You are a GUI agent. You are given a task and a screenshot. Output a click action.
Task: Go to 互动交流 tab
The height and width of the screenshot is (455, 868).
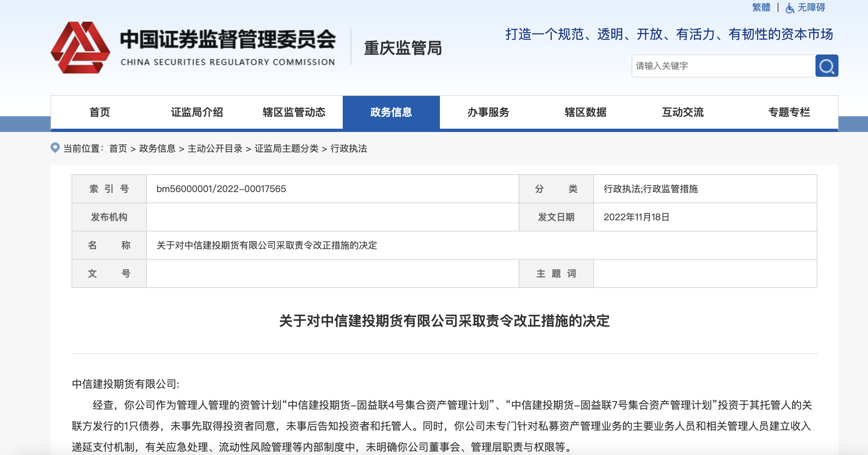[683, 112]
